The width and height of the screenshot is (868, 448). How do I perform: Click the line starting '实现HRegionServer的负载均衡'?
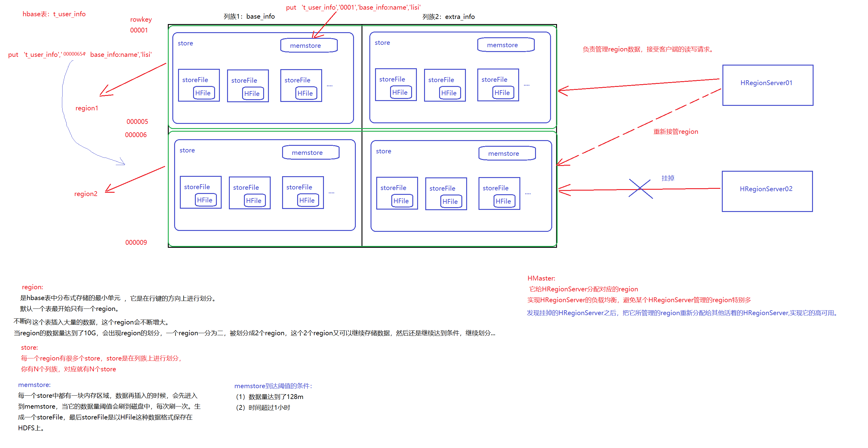coord(639,300)
